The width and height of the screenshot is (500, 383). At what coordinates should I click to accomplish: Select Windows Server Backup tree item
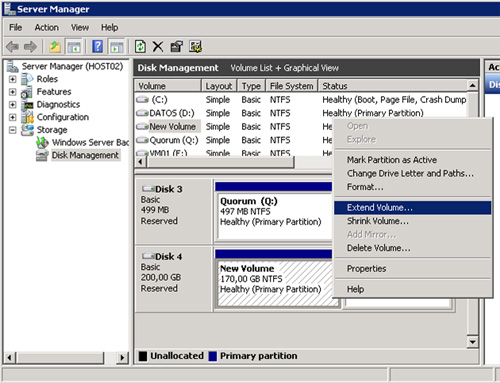[90, 142]
